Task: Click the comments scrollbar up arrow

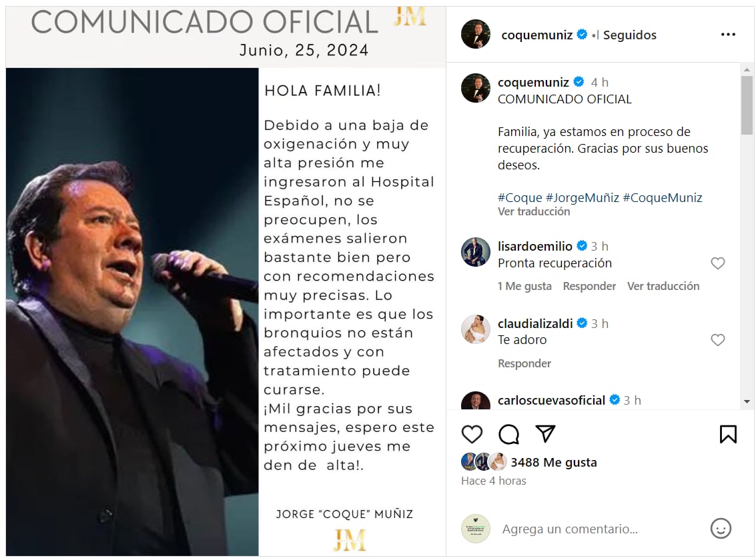Action: click(x=747, y=70)
